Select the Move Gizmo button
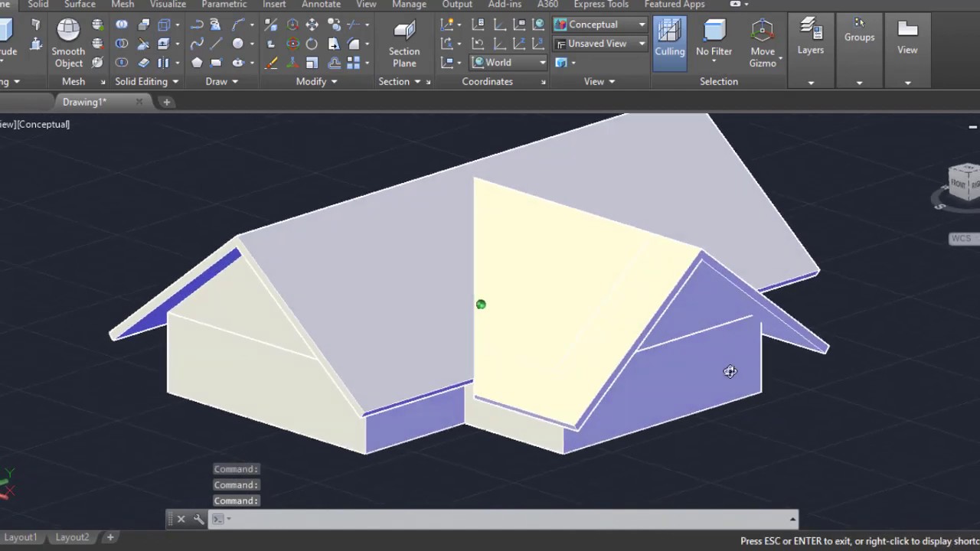980x551 pixels. tap(763, 44)
